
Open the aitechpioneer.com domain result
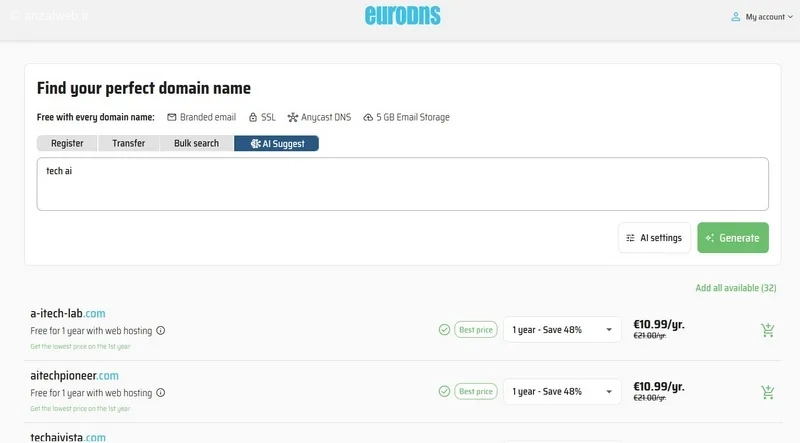74,376
